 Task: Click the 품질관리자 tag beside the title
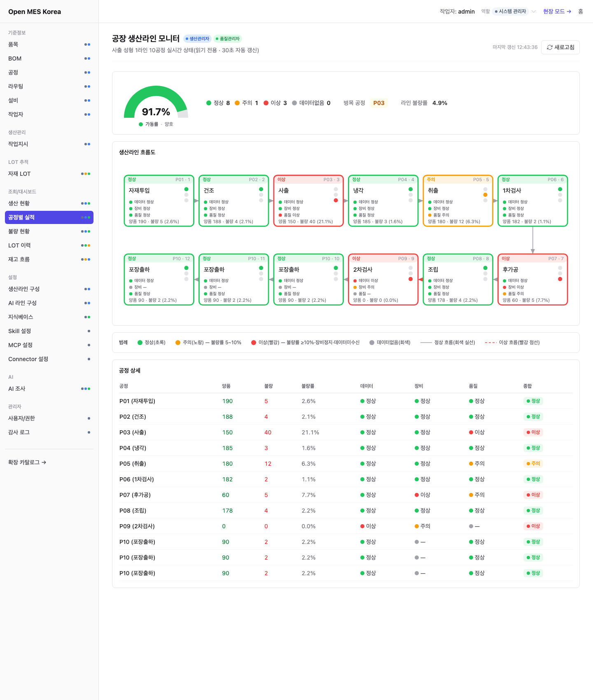click(228, 39)
